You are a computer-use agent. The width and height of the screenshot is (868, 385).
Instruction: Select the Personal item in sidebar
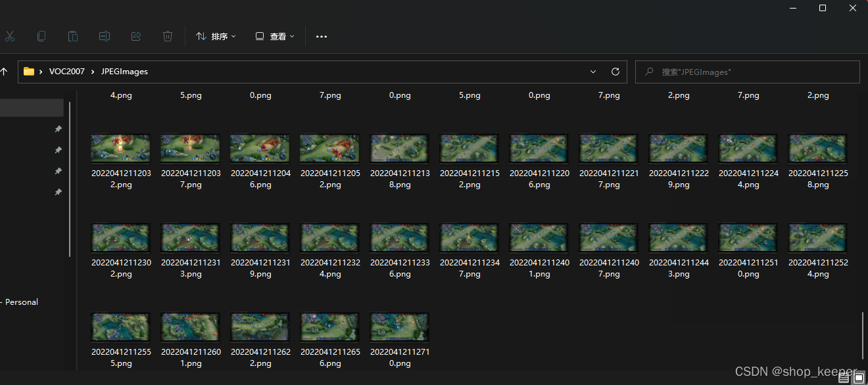click(20, 302)
